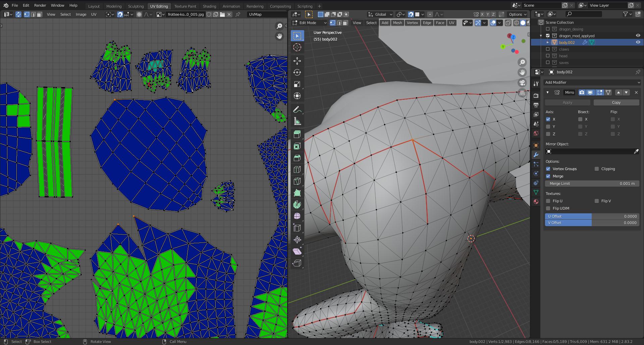This screenshot has width=644, height=345.
Task: Select the Move tool in the viewport toolbar
Action: (x=297, y=61)
